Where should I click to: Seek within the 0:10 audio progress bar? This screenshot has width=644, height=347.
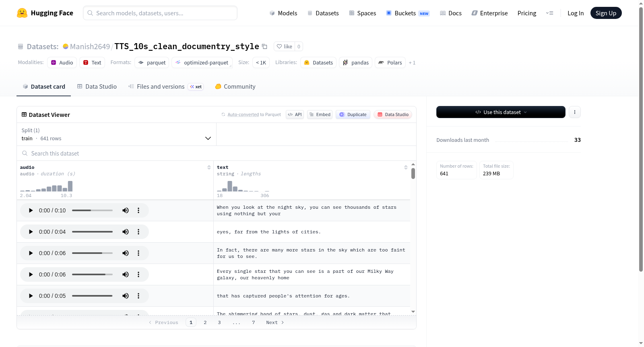pos(92,210)
